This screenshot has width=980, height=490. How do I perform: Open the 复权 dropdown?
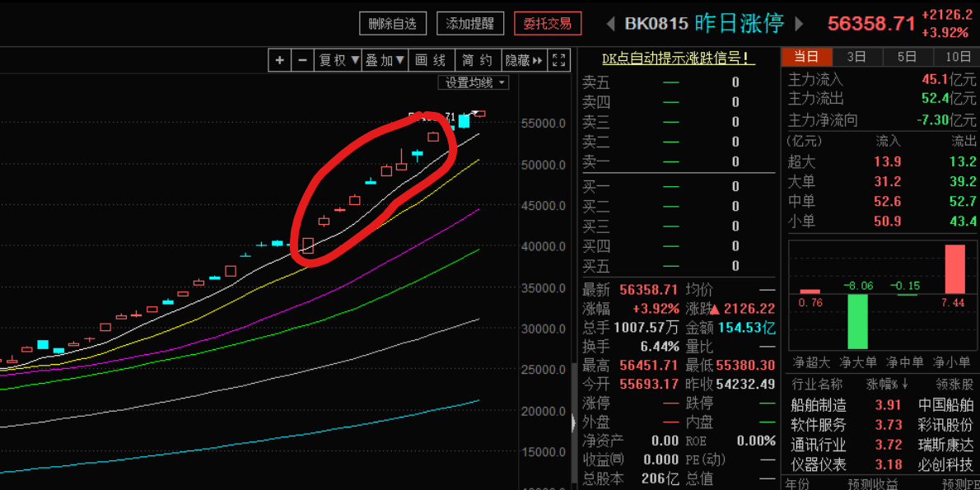point(338,60)
